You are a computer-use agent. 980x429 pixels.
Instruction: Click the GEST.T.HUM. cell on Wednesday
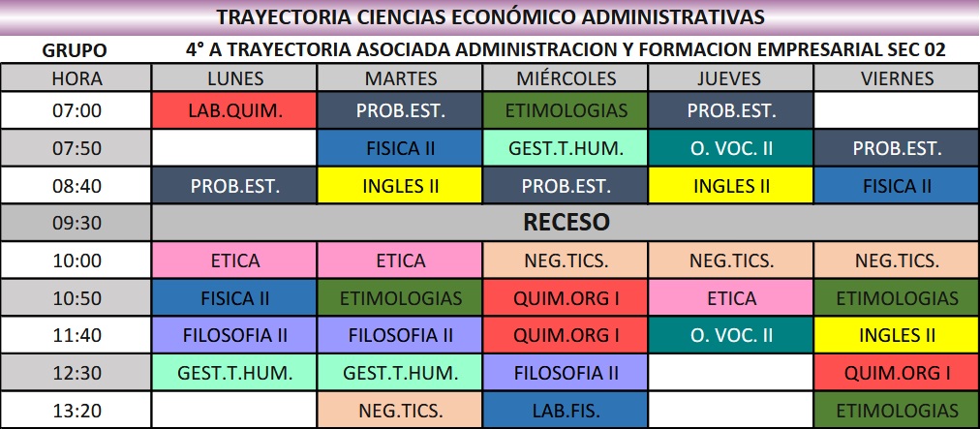[567, 148]
